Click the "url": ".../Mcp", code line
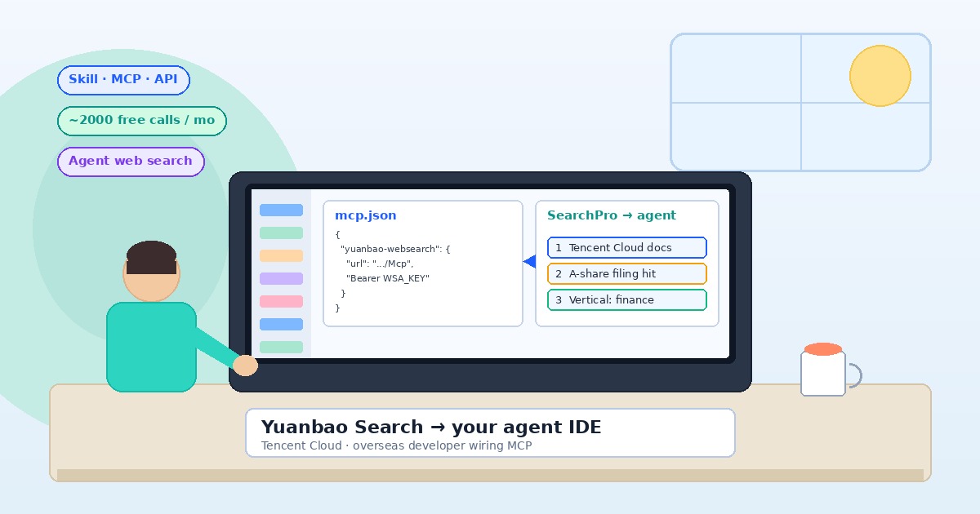 380,264
